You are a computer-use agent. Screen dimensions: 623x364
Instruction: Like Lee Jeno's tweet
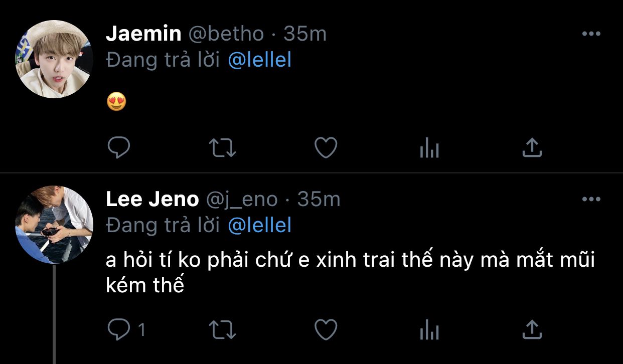pyautogui.click(x=326, y=329)
